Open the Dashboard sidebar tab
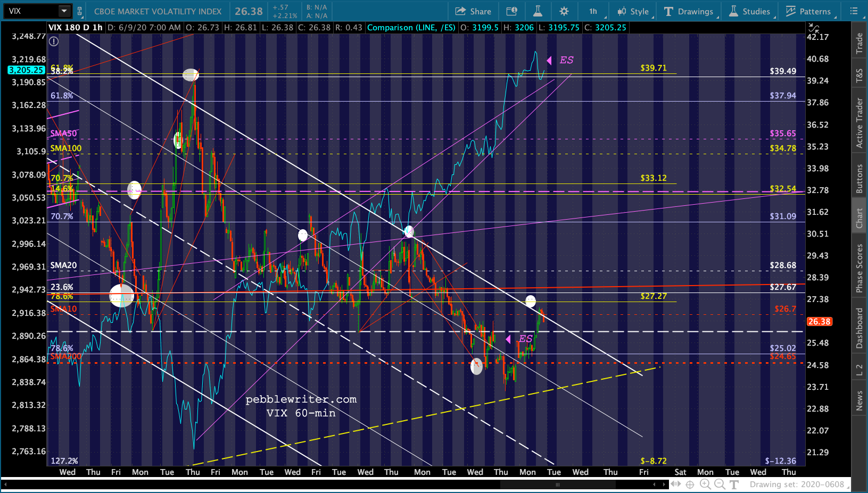Image resolution: width=868 pixels, height=493 pixels. point(859,328)
